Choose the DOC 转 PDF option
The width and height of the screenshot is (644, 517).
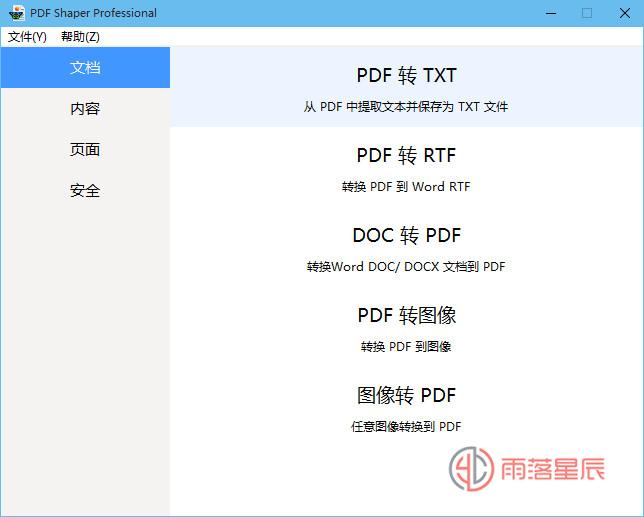(407, 247)
